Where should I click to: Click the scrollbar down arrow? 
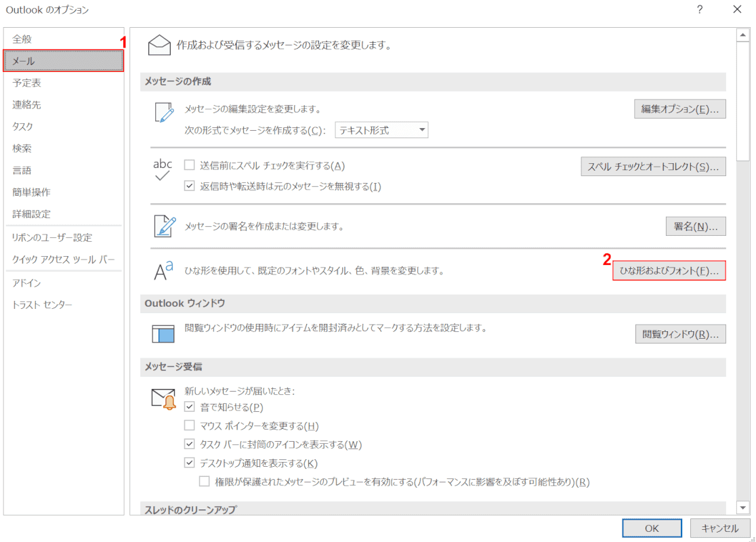point(743,507)
